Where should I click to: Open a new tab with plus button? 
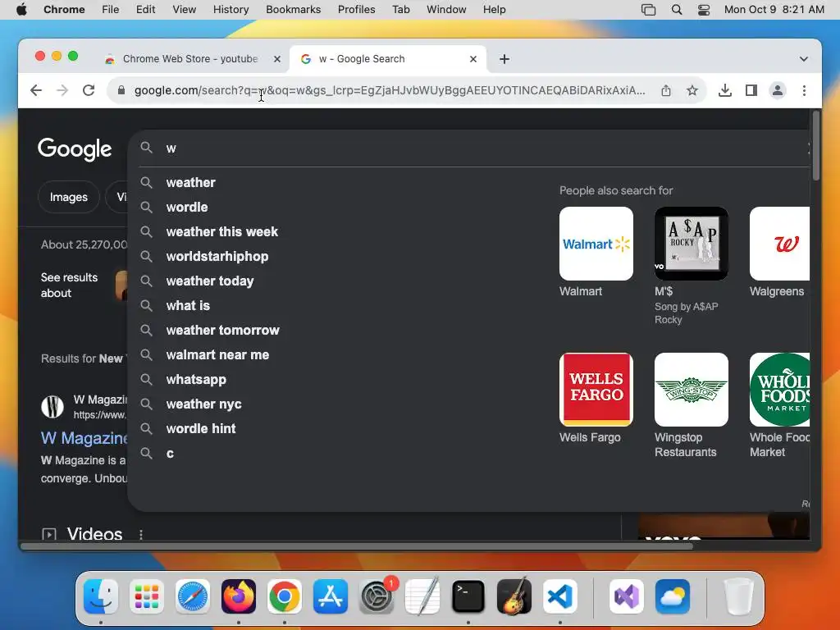coord(504,59)
